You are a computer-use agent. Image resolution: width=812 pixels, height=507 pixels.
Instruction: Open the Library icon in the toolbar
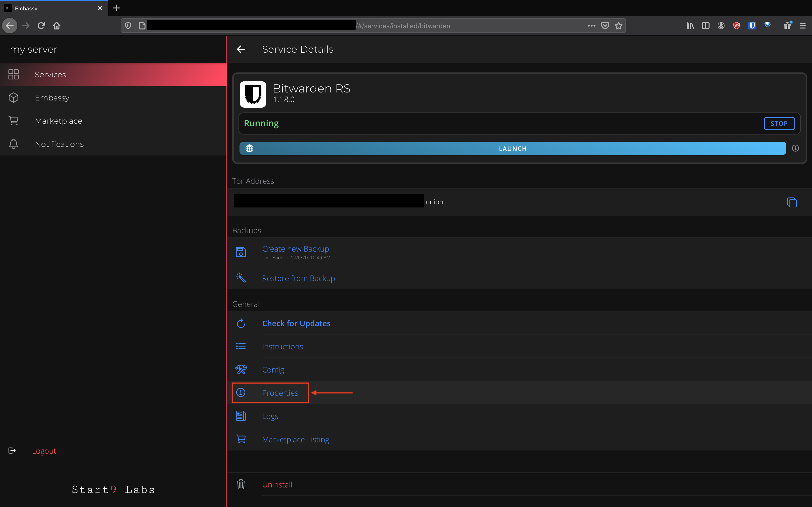click(x=690, y=26)
